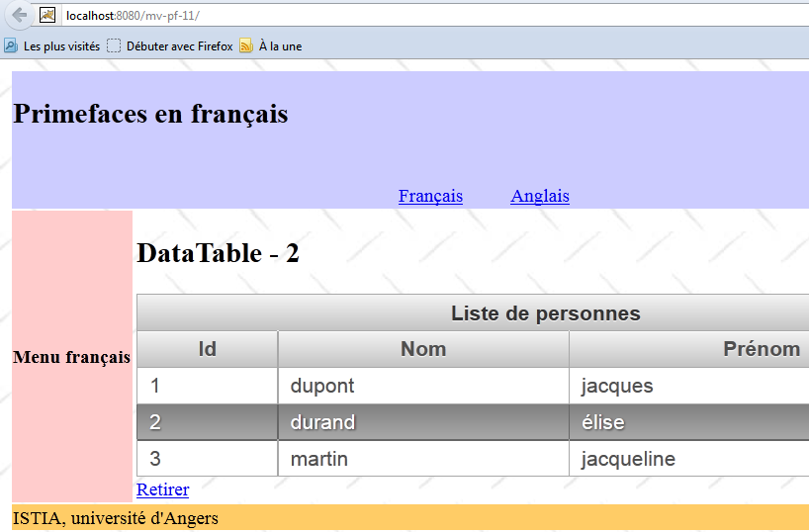This screenshot has width=809, height=532.
Task: Click the Retirer link below the table
Action: (x=162, y=489)
